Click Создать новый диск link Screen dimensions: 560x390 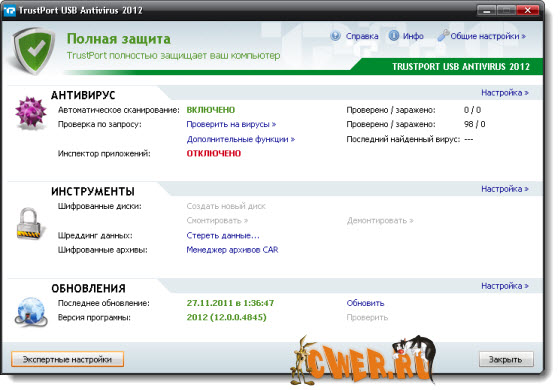tap(226, 206)
